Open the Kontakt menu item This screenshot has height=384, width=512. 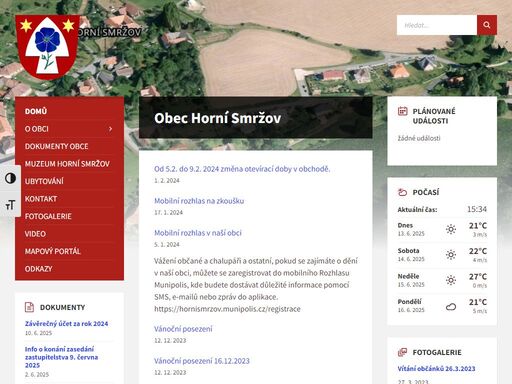[x=41, y=199]
